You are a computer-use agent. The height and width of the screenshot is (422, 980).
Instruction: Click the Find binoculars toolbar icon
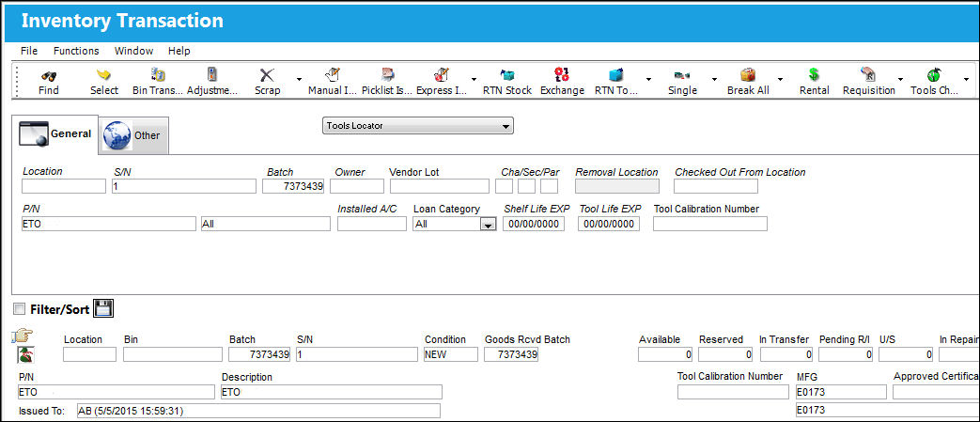click(x=49, y=75)
